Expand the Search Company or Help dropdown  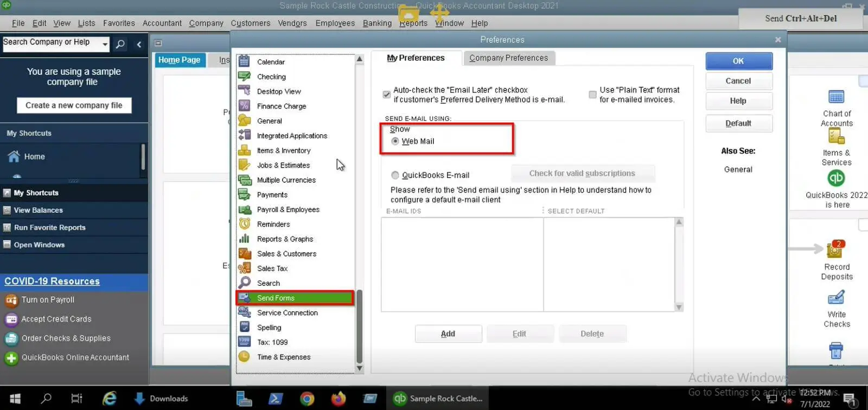[105, 44]
